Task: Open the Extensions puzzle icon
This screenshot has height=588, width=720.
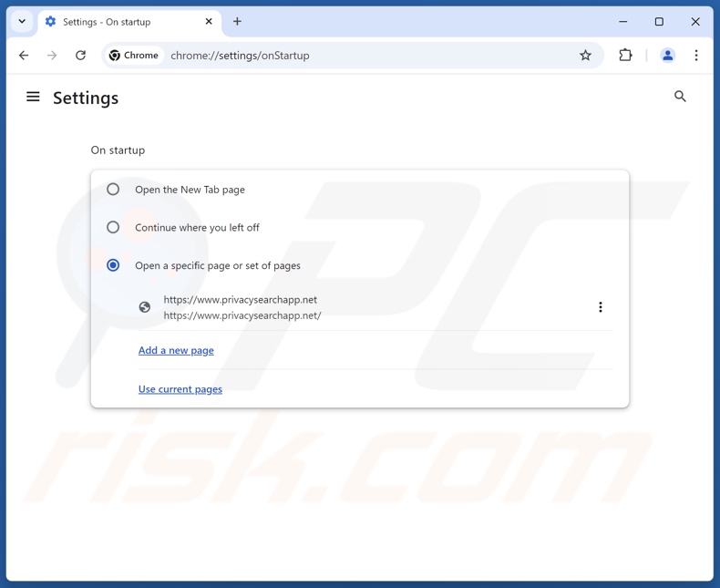Action: (x=625, y=56)
